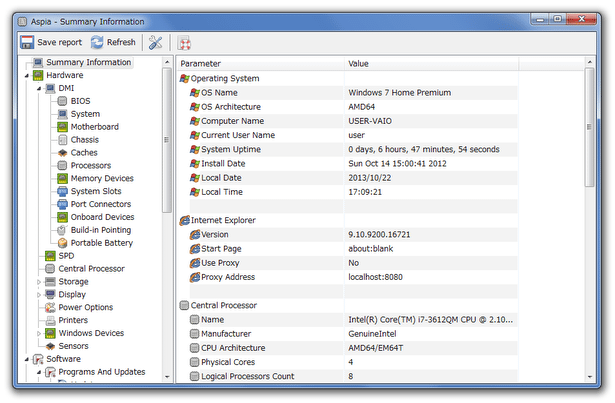The width and height of the screenshot is (615, 403).
Task: Open the settings tools icon in toolbar
Action: (x=155, y=42)
